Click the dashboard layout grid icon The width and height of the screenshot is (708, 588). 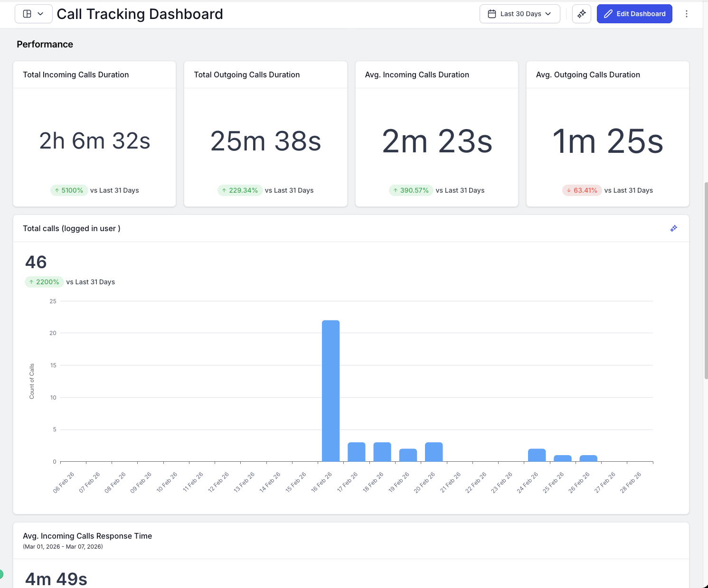(x=27, y=14)
